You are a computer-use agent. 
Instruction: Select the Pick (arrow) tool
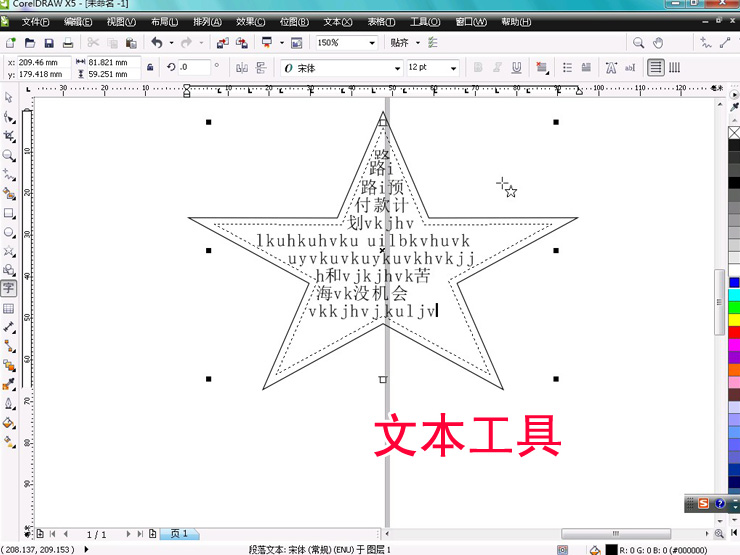click(9, 98)
